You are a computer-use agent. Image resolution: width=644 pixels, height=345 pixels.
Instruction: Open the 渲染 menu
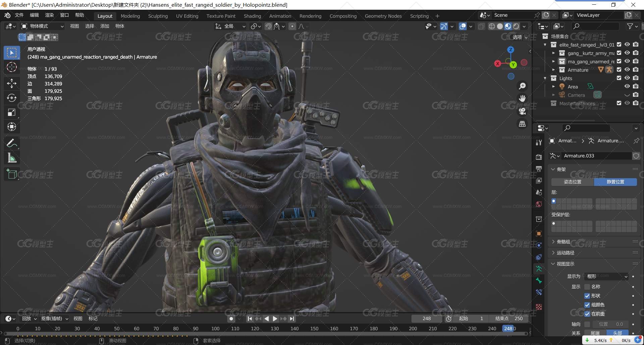click(49, 15)
